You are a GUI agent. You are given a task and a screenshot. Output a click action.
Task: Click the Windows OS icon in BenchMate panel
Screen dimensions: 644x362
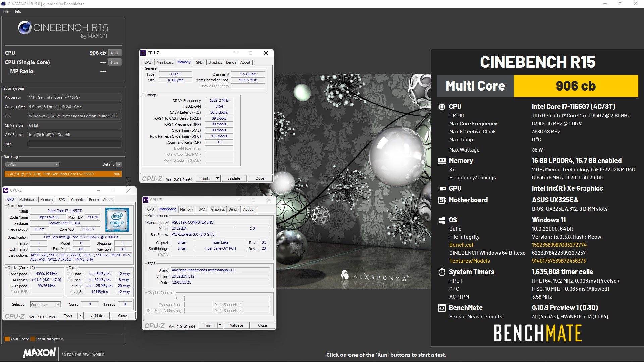(442, 220)
